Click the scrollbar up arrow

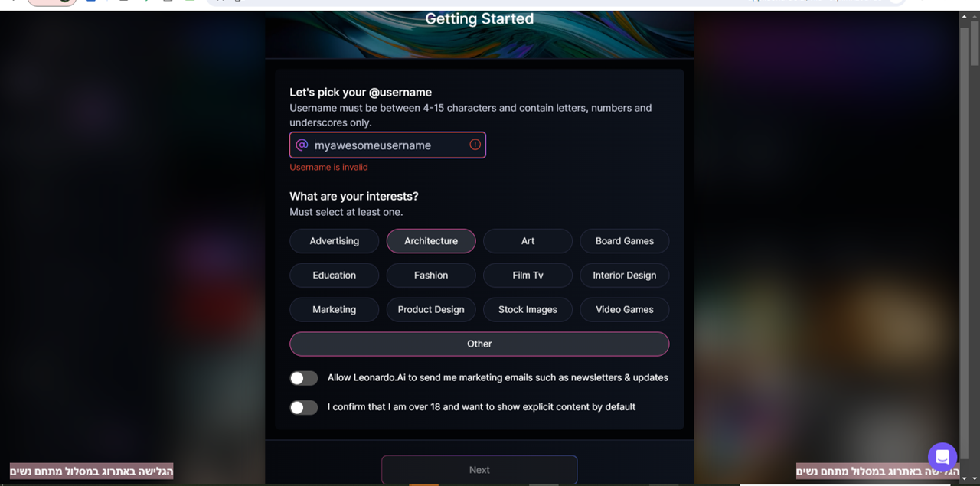[964, 16]
